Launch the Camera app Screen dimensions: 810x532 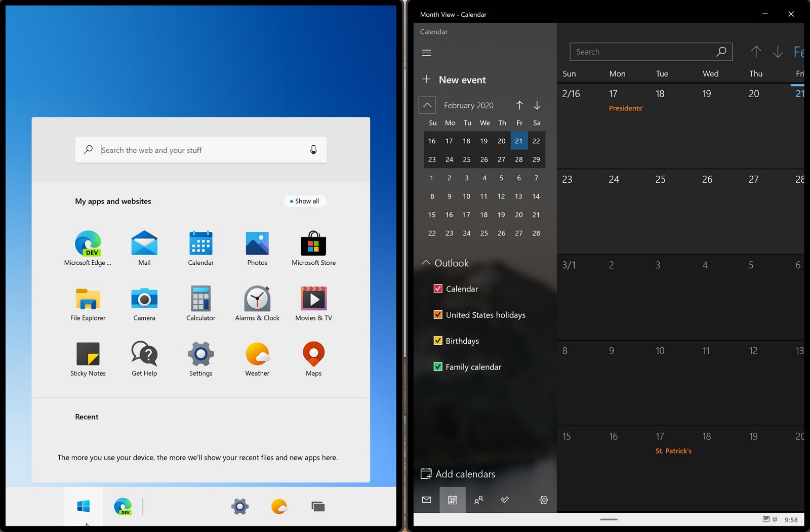click(144, 299)
